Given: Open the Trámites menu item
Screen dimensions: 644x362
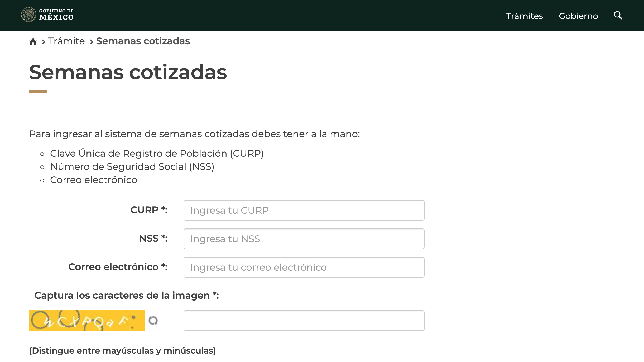Looking at the screenshot, I should (524, 16).
